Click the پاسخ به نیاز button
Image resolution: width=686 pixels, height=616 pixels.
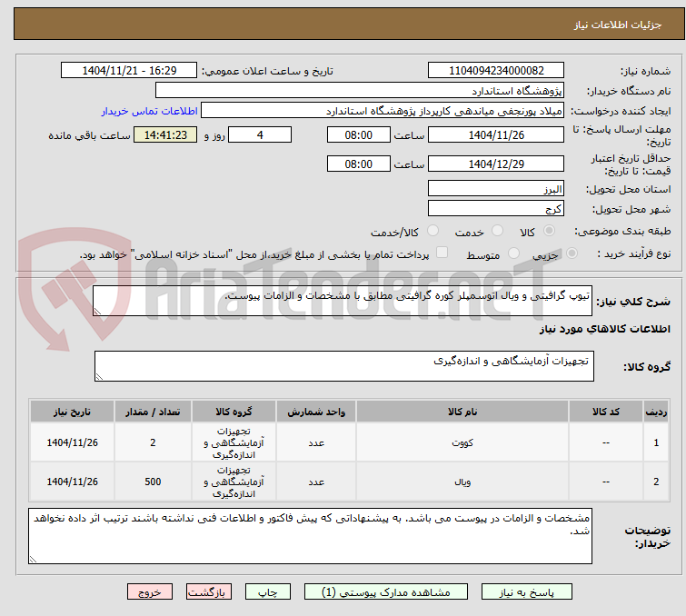pos(526,592)
